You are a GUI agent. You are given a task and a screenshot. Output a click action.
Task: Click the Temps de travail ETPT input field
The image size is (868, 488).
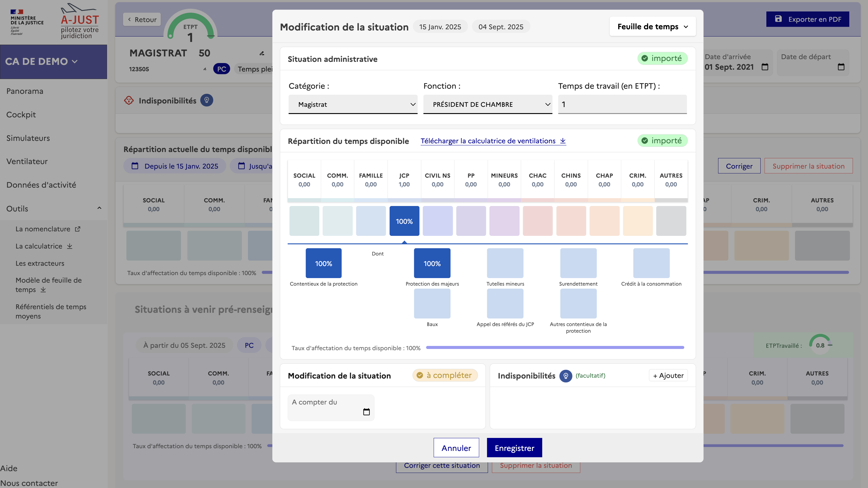point(622,104)
